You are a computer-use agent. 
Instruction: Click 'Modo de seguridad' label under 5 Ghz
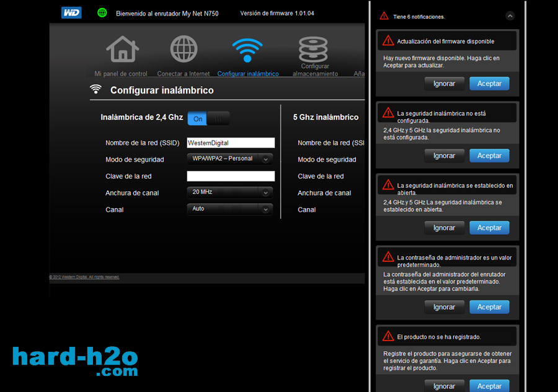point(327,160)
